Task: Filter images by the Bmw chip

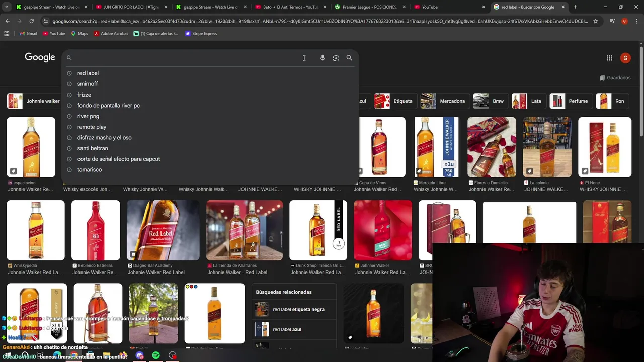Action: 490,101
